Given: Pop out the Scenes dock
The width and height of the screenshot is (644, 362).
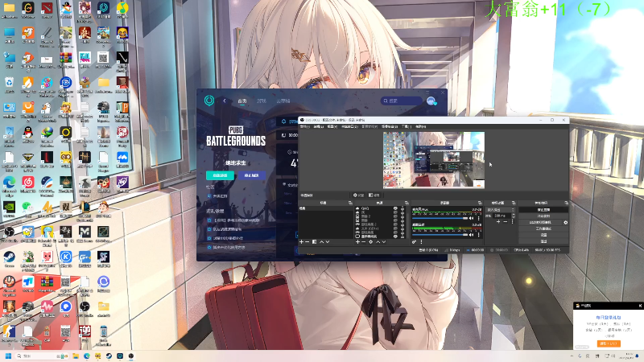Looking at the screenshot, I should click(x=350, y=203).
